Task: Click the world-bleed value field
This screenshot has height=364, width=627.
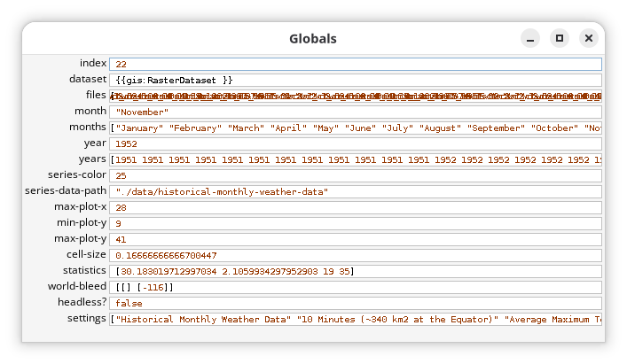Action: [355, 287]
